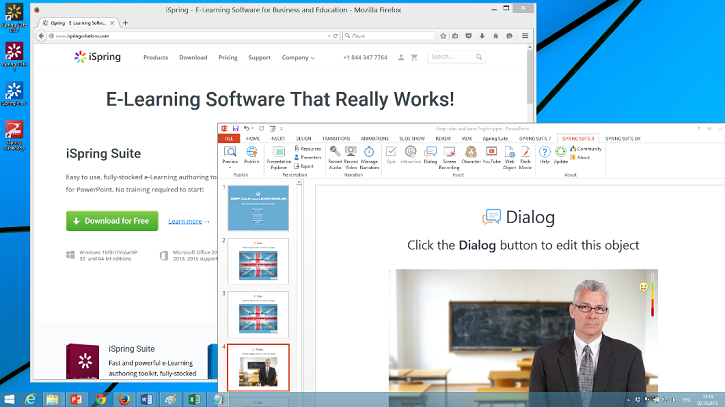Select slide 2 thumbnail in PowerPoint
This screenshot has height=407, width=725.
click(x=258, y=261)
